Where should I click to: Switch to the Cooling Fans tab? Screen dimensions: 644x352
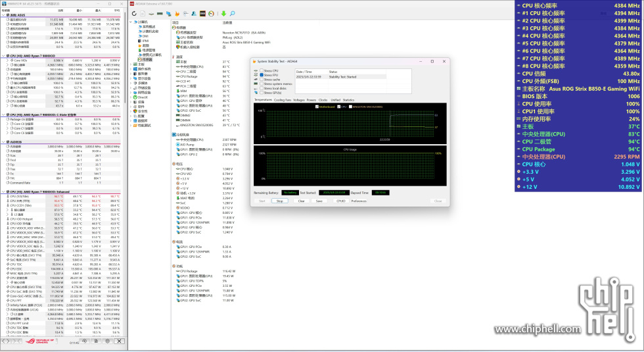[x=282, y=100]
